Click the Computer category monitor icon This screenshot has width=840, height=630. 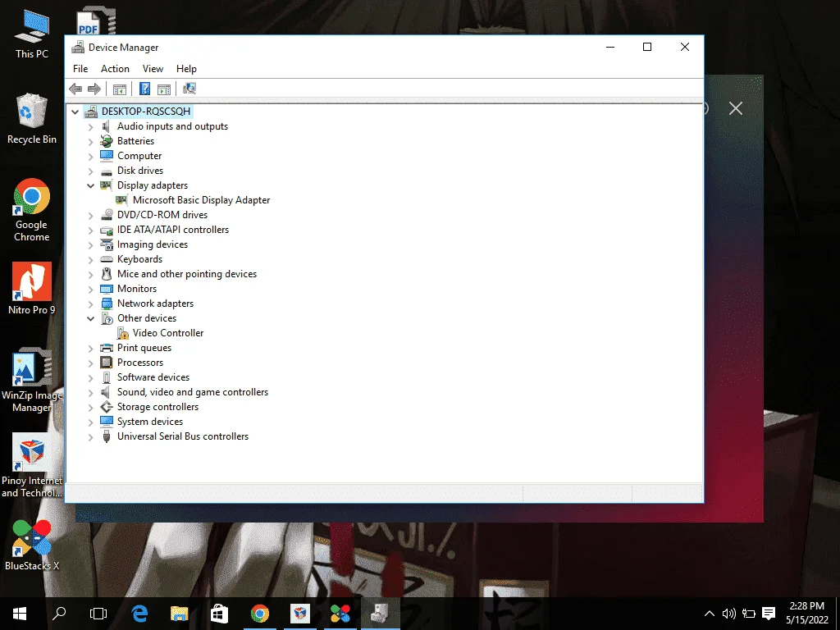(107, 156)
